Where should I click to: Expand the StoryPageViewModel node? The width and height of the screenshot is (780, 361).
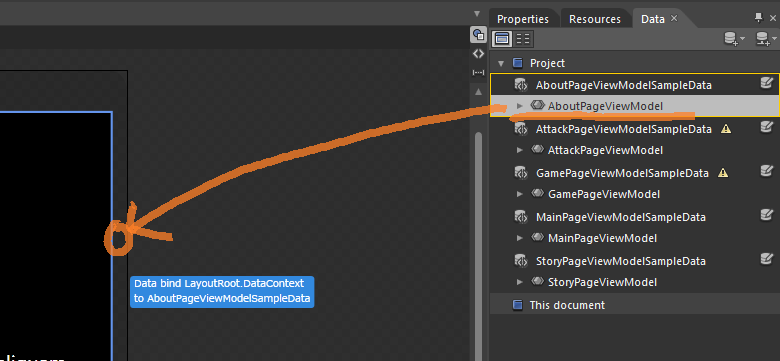click(520, 282)
